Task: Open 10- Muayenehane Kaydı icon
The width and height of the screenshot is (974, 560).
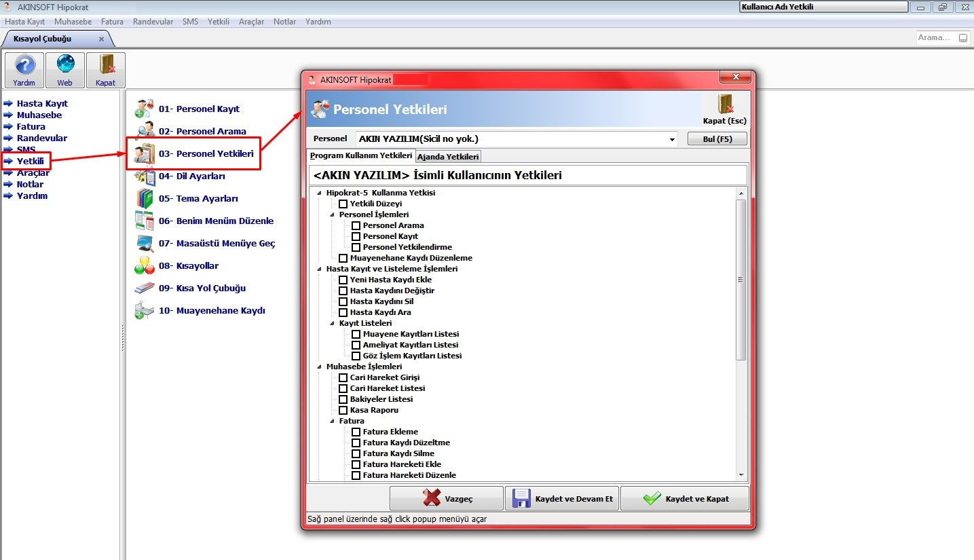Action: point(145,311)
